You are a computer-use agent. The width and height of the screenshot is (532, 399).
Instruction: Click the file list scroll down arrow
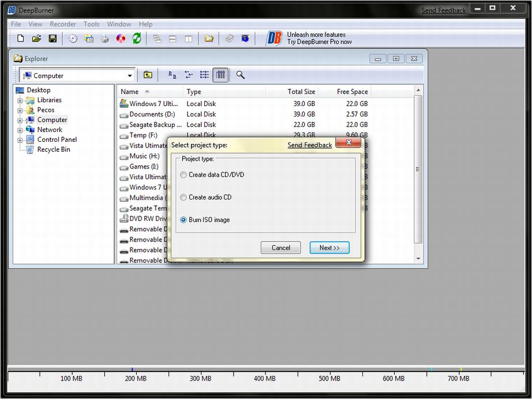coord(418,259)
